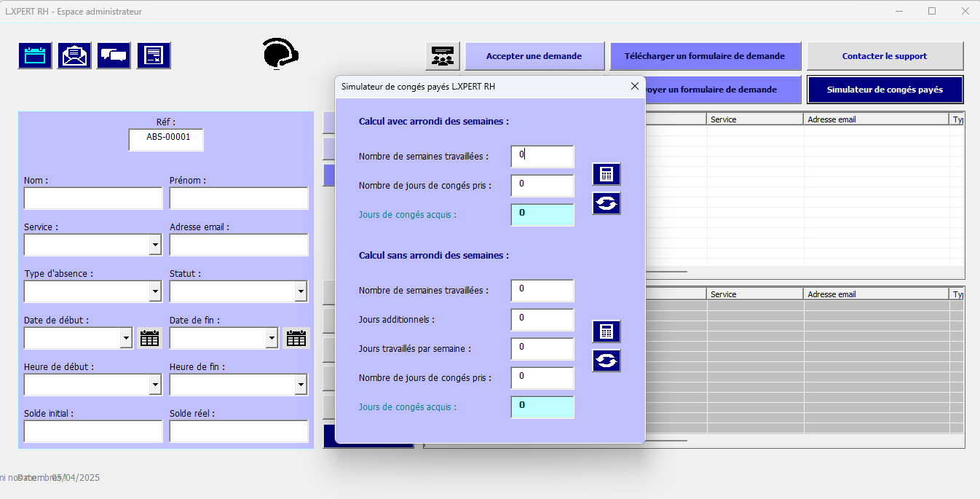Click the Service column header in the upper table

point(756,119)
